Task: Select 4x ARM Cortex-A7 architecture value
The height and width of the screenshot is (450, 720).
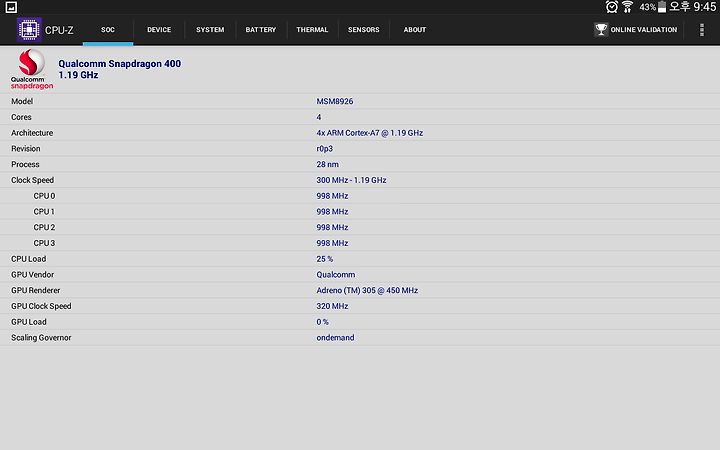Action: (x=370, y=133)
